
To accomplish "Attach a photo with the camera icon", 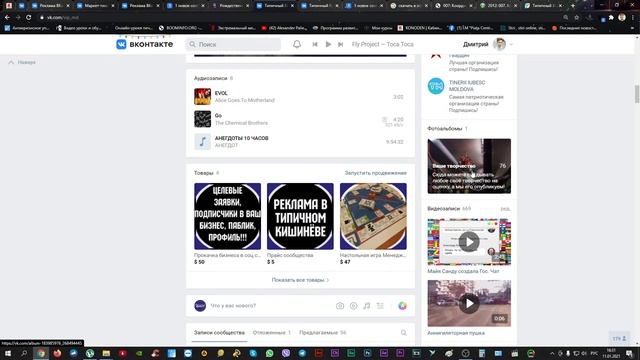I will coord(340,306).
